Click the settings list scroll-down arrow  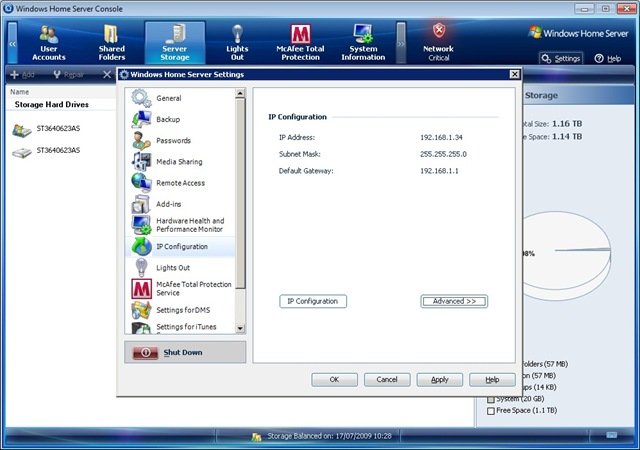tap(240, 328)
